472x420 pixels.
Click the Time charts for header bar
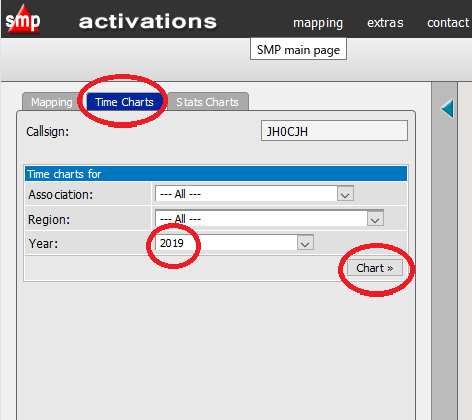point(216,174)
